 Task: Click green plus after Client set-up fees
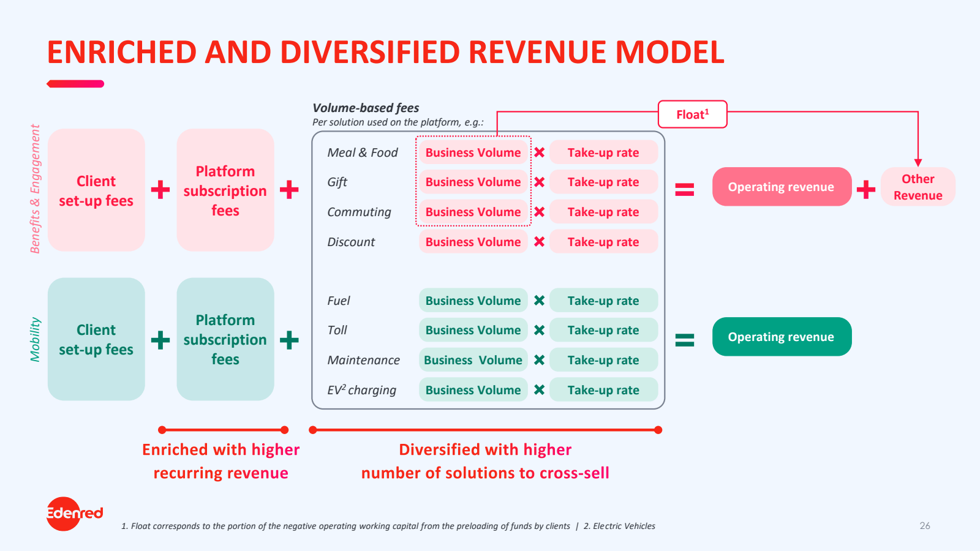click(x=160, y=340)
